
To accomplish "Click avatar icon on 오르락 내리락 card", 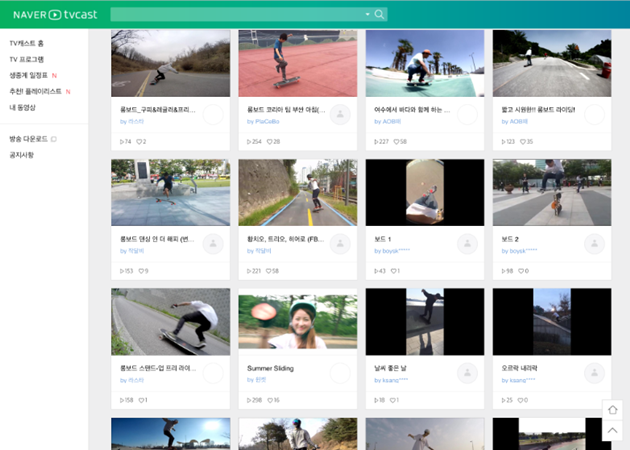I will [594, 373].
